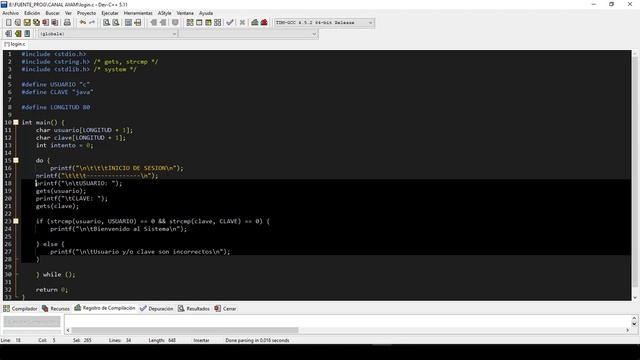Screen dimensions: 640x360
Task: Switch to the Resultados tab
Action: click(x=194, y=309)
